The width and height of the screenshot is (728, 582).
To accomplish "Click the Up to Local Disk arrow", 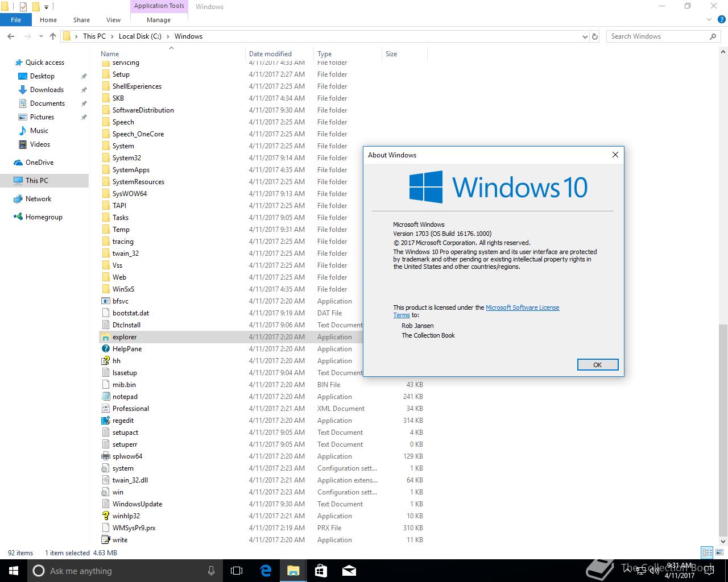I will tap(53, 36).
